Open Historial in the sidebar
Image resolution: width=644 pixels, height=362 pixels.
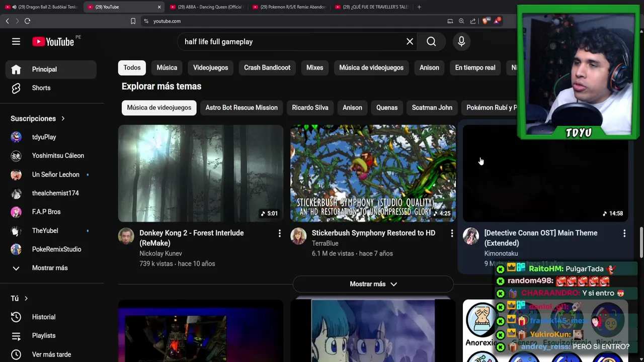(51, 317)
